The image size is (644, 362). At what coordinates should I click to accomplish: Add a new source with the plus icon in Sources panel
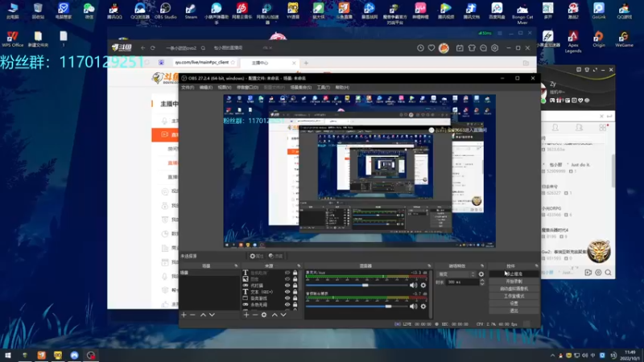[x=246, y=315]
